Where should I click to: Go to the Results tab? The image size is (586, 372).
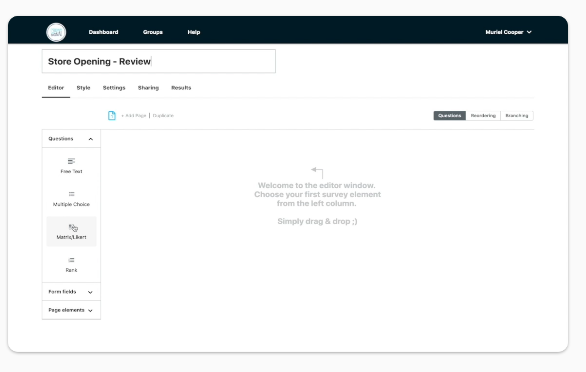pyautogui.click(x=181, y=88)
